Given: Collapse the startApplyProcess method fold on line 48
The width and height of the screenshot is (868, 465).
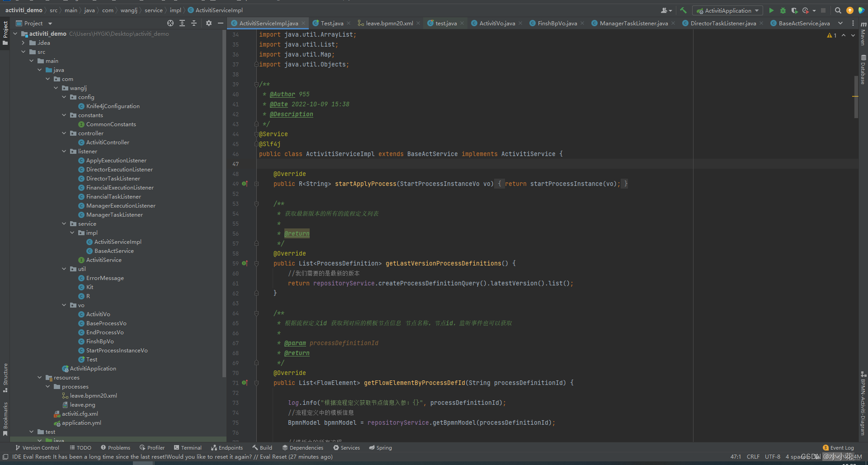Looking at the screenshot, I should click(x=257, y=184).
